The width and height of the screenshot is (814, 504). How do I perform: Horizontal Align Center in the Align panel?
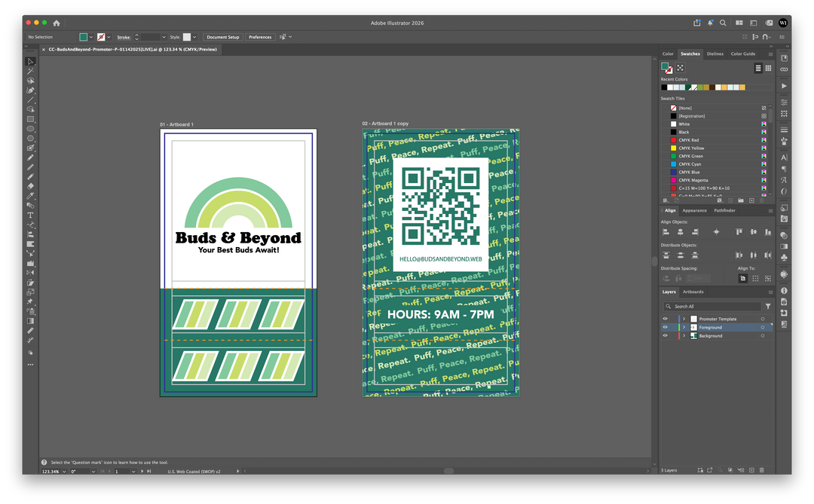click(x=680, y=232)
